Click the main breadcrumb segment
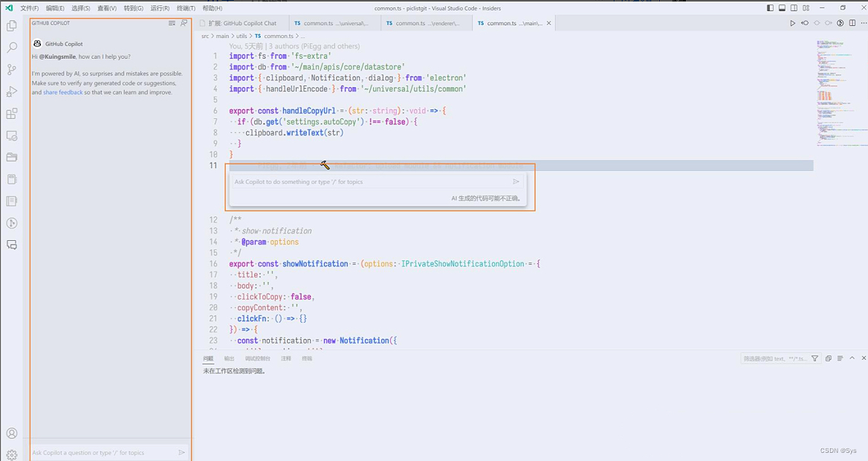Viewport: 868px width, 461px height. [222, 36]
